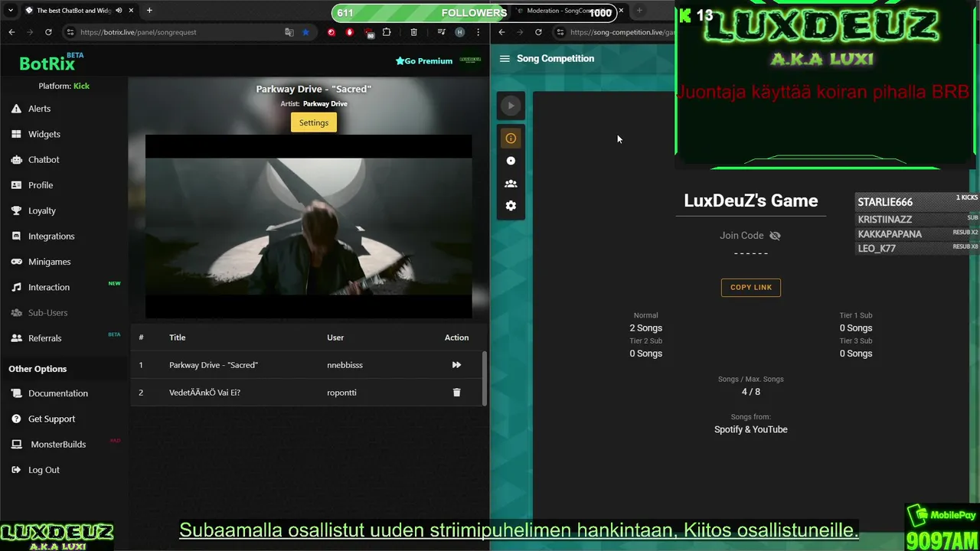Reload the Song Competition page
The image size is (980, 551).
click(538, 32)
